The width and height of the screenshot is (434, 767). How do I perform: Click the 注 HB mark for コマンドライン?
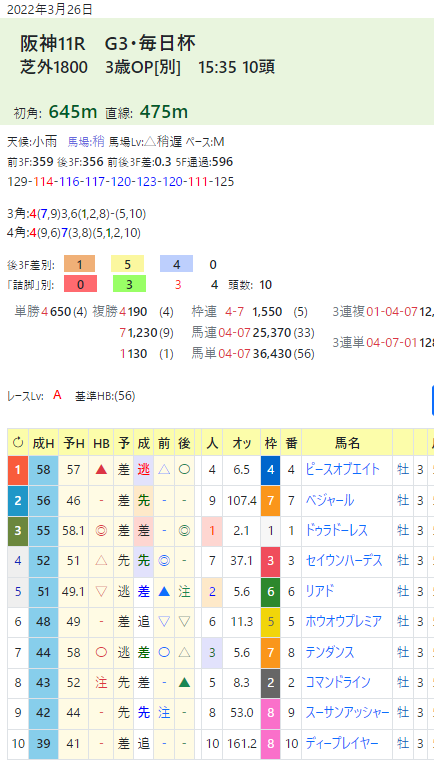click(101, 682)
